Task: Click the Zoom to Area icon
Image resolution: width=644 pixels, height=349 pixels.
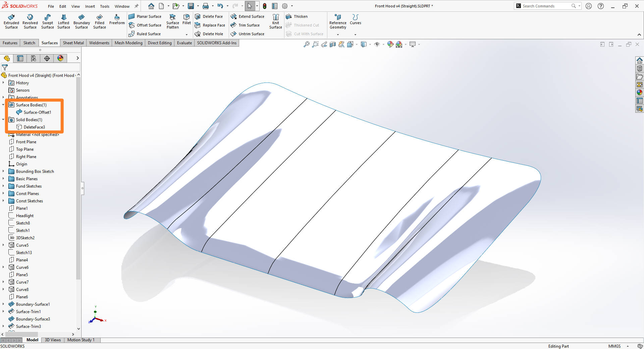Action: (315, 44)
